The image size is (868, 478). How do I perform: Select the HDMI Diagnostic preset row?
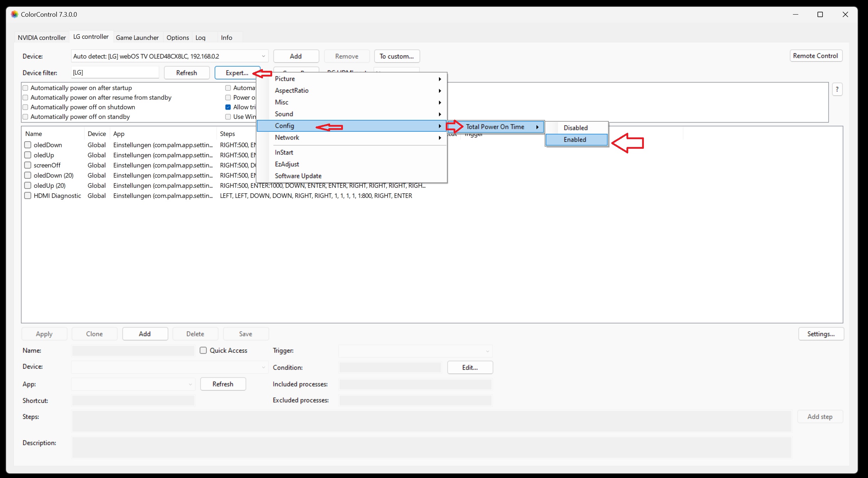click(57, 196)
